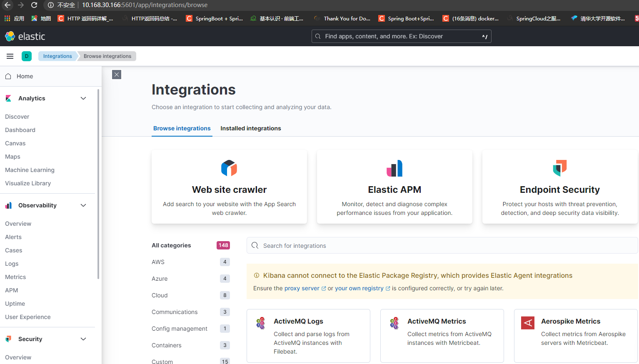Screen dimensions: 639x364
Task: Click the Web site crawler icon
Action: point(229,168)
